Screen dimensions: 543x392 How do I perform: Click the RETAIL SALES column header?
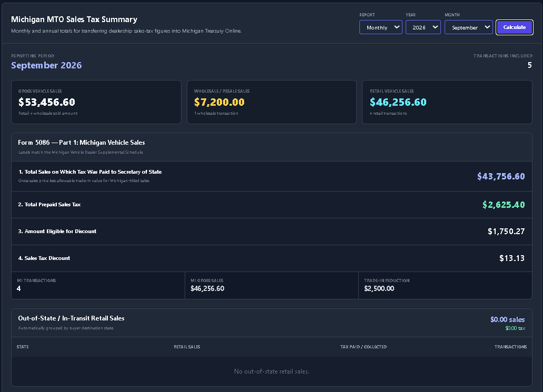coord(187,347)
